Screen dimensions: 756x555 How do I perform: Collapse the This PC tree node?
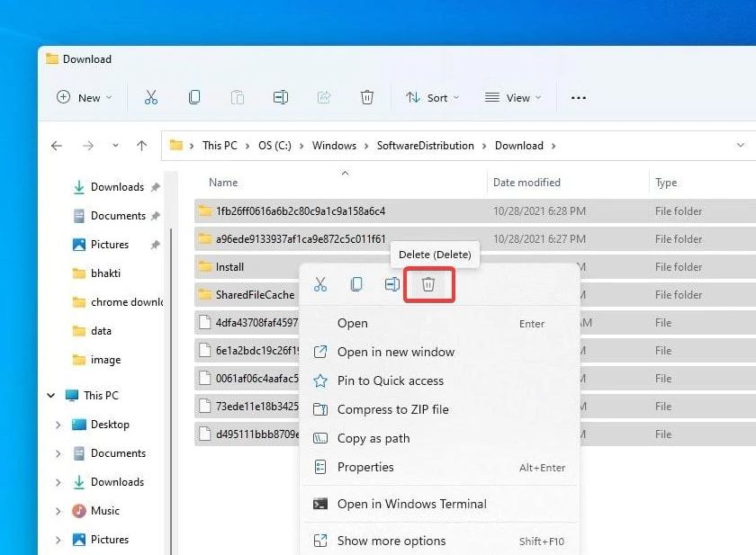click(50, 396)
